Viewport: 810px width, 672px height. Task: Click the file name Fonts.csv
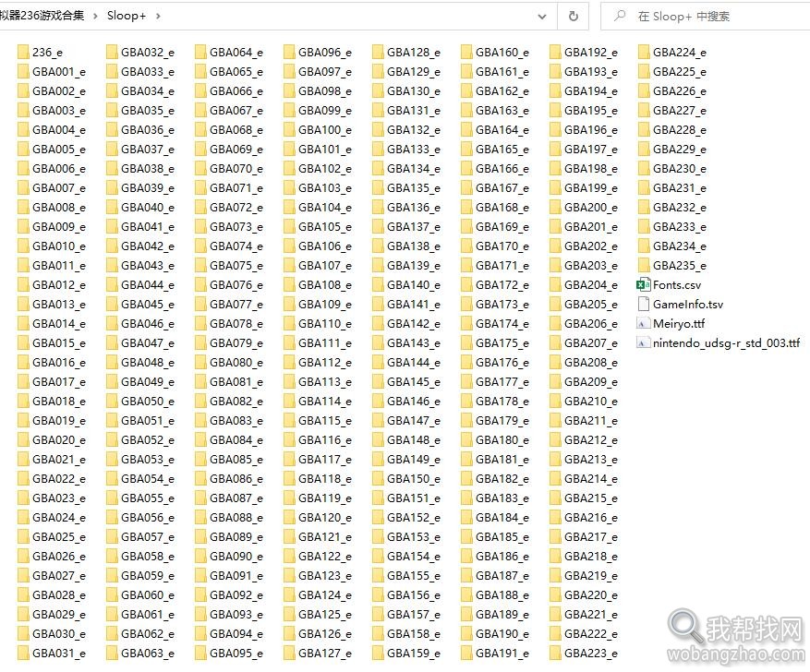coord(677,285)
